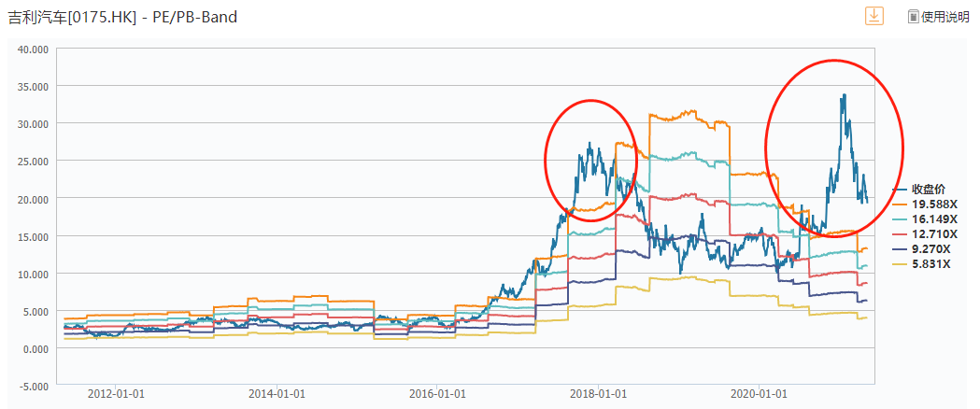
Task: Click the 5.000 y-axis value label
Action: pos(36,311)
